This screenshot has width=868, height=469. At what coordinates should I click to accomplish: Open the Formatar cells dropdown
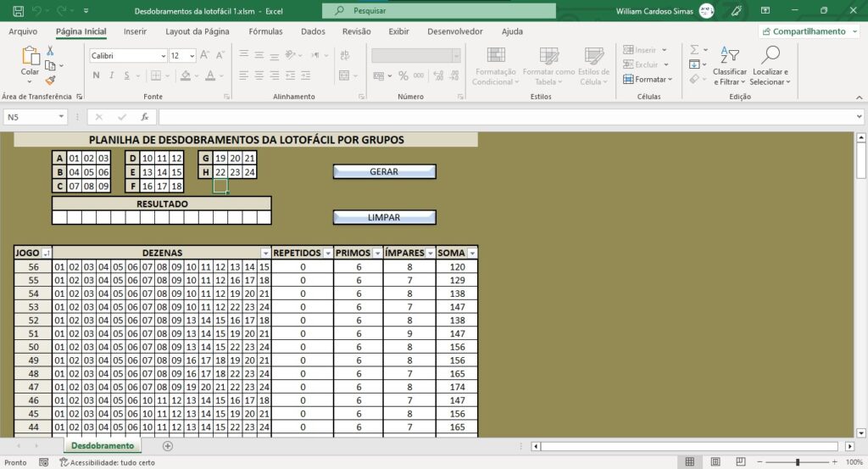[647, 79]
